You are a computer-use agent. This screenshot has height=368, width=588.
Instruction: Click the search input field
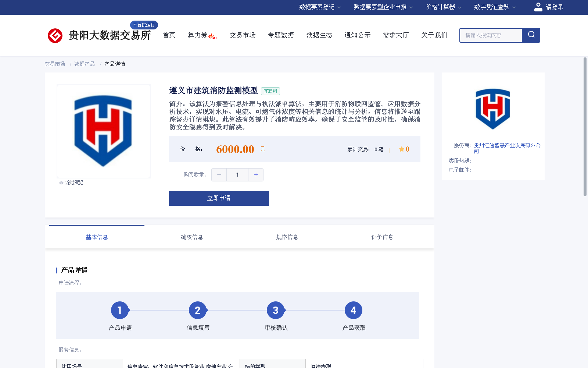[491, 35]
